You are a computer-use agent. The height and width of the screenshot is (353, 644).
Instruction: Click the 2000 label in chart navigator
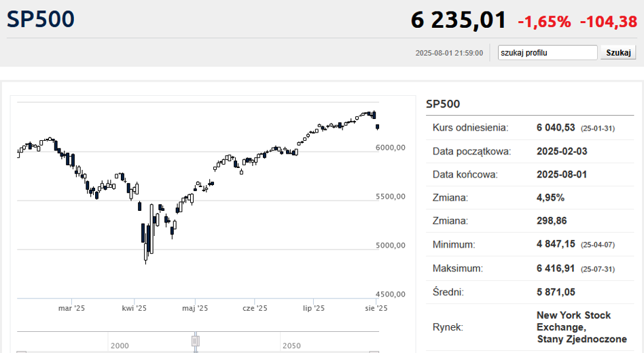pos(120,346)
